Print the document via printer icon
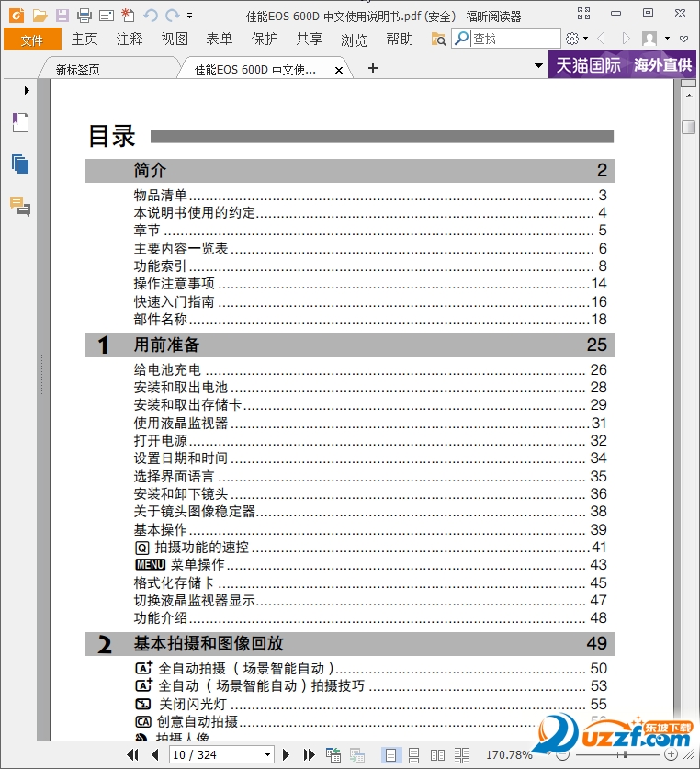This screenshot has height=769, width=700. 85,16
